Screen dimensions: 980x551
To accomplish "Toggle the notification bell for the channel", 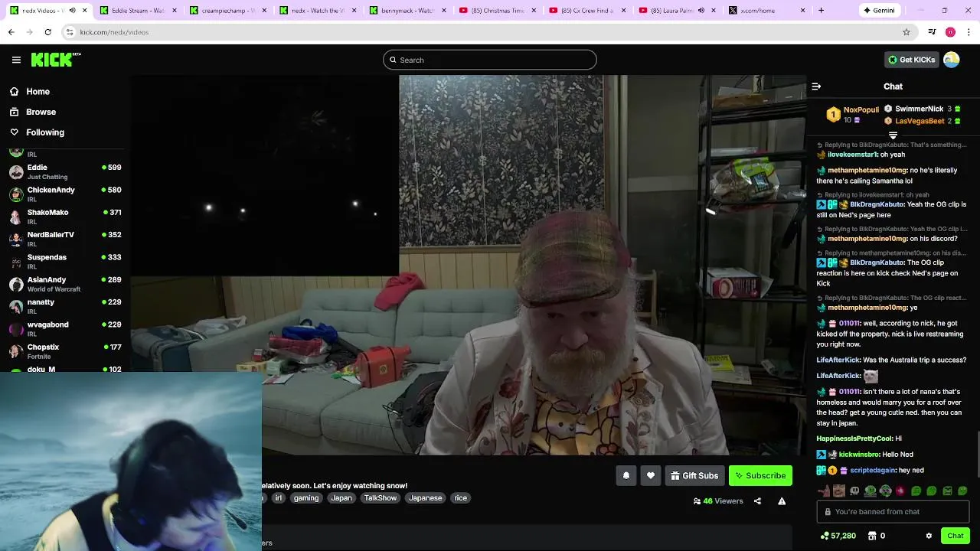I will 626,476.
